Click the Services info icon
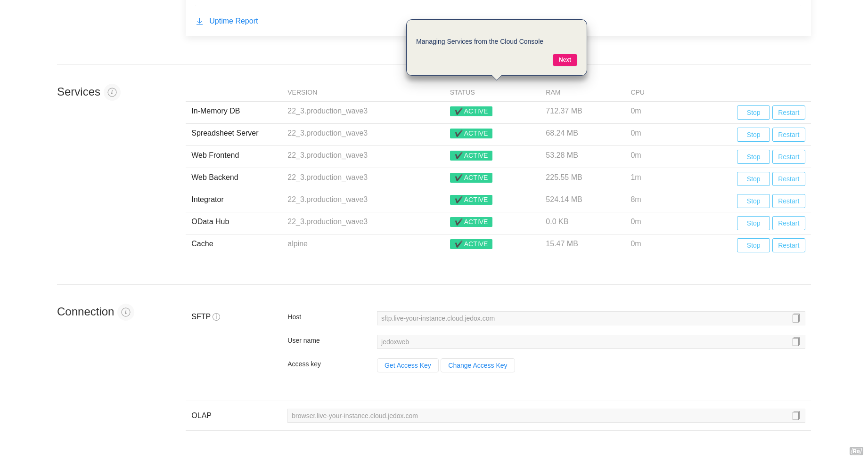 tap(112, 92)
